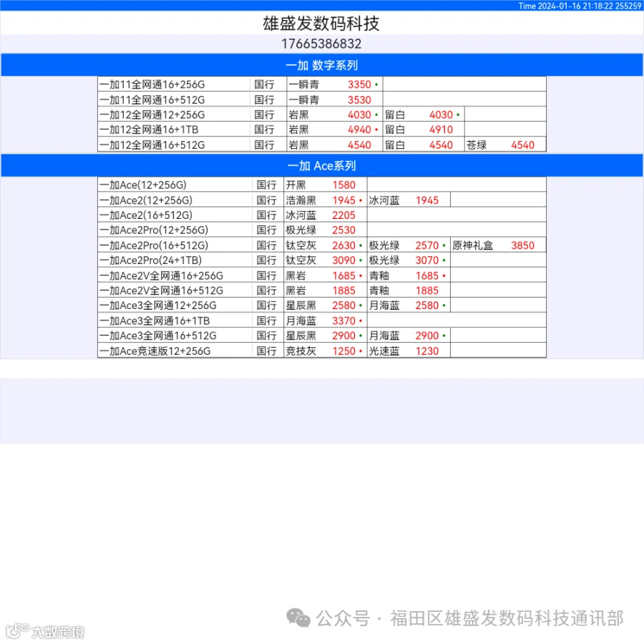This screenshot has height=644, width=644.
Task: Click 青釉 price 1885
Action: pyautogui.click(x=427, y=291)
